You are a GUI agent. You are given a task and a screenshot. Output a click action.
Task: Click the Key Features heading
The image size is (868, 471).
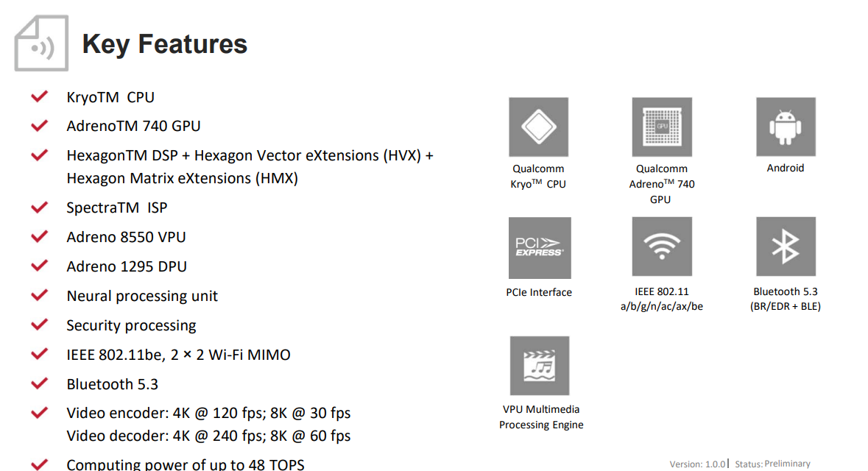164,44
